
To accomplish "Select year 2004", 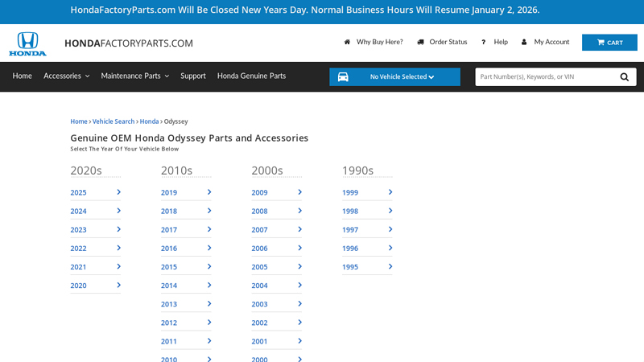I will (x=259, y=286).
